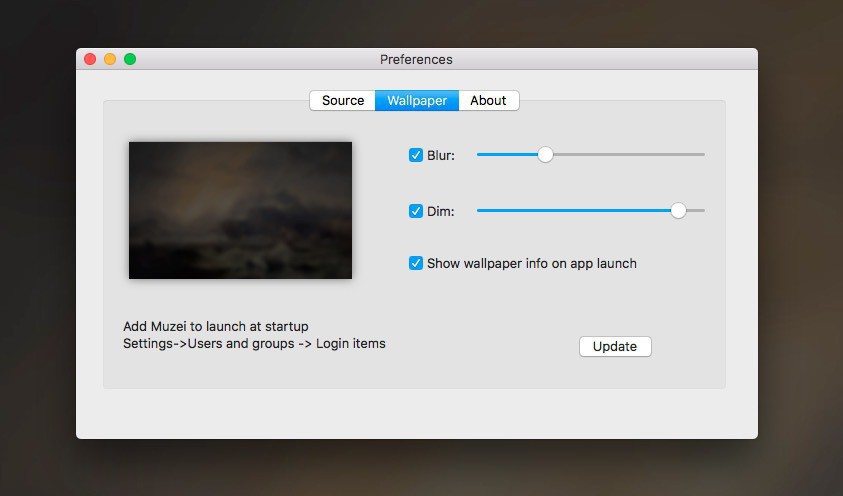Click the Dim slider knob
This screenshot has height=496, width=843.
coord(678,211)
